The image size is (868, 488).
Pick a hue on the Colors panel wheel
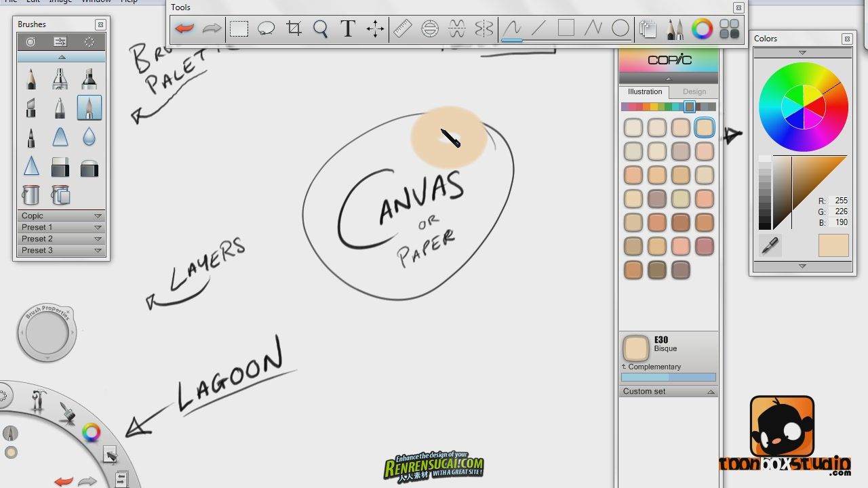(x=804, y=107)
